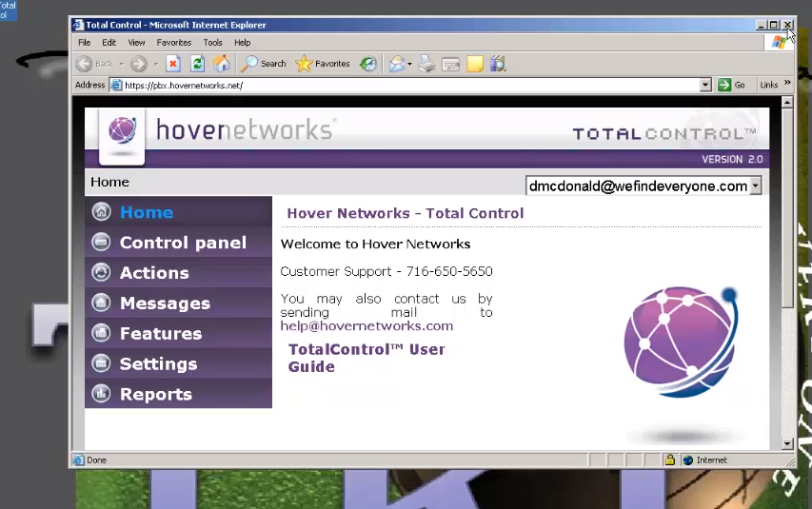Click the Print printer icon

[x=426, y=64]
